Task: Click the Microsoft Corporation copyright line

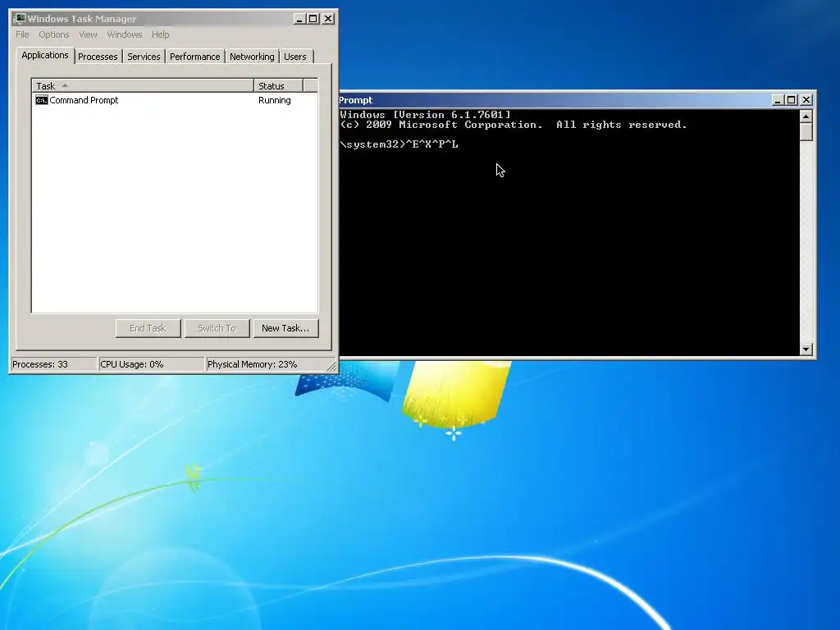Action: pyautogui.click(x=514, y=125)
